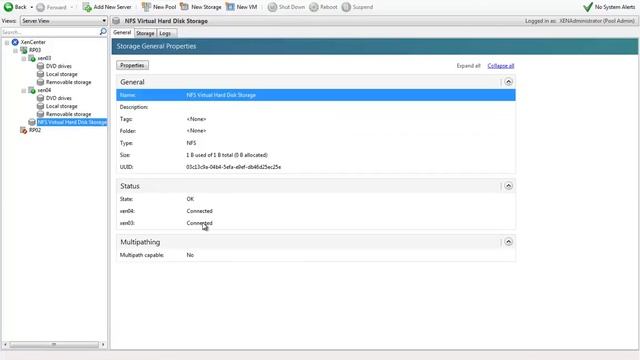The height and width of the screenshot is (360, 640).
Task: Open the Back history dropdown arrow
Action: 31,7
